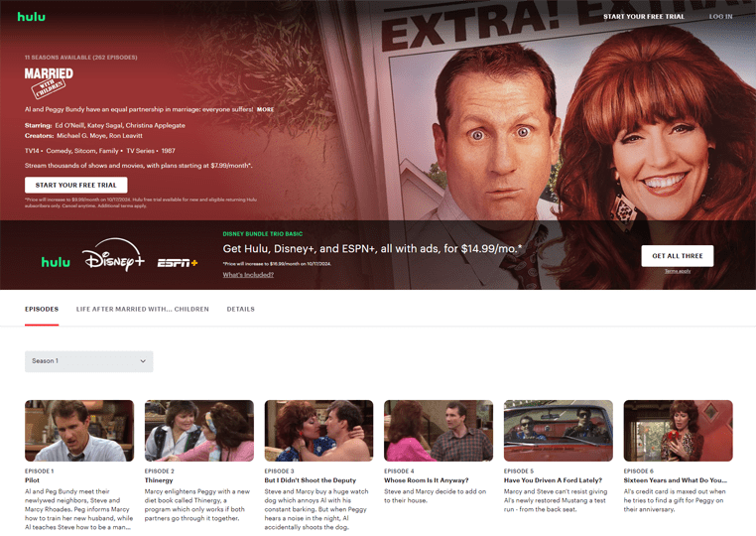Click the Hulu logo in bundle banner
This screenshot has width=756, height=536.
[56, 262]
